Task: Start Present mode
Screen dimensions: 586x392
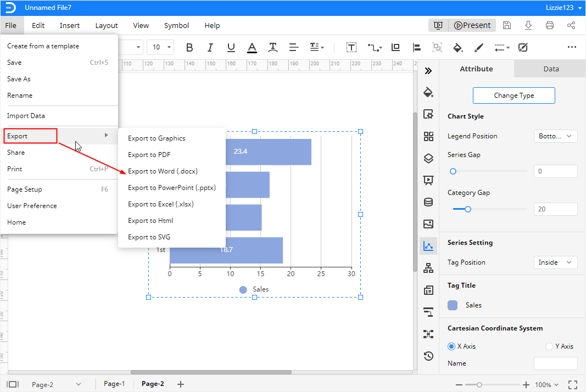Action: point(472,25)
